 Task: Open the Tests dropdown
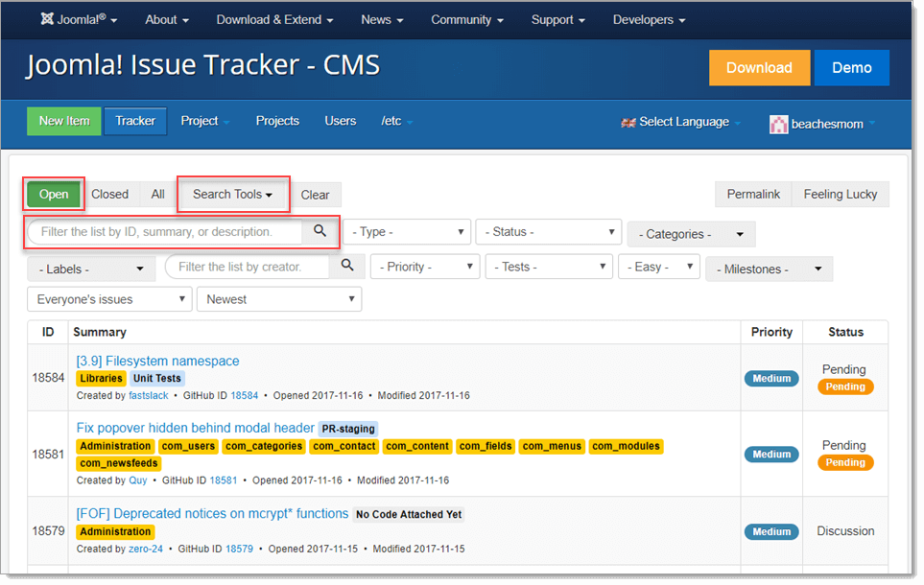coord(549,267)
